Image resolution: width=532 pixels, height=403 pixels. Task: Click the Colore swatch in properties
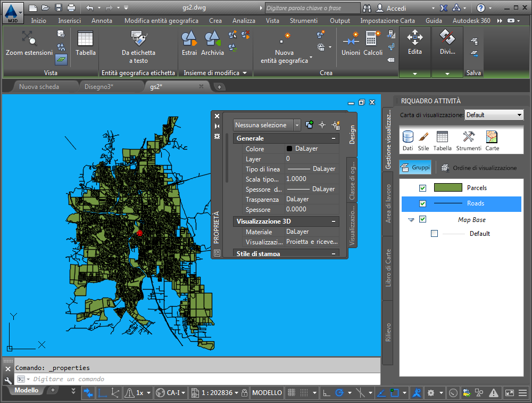click(x=289, y=149)
